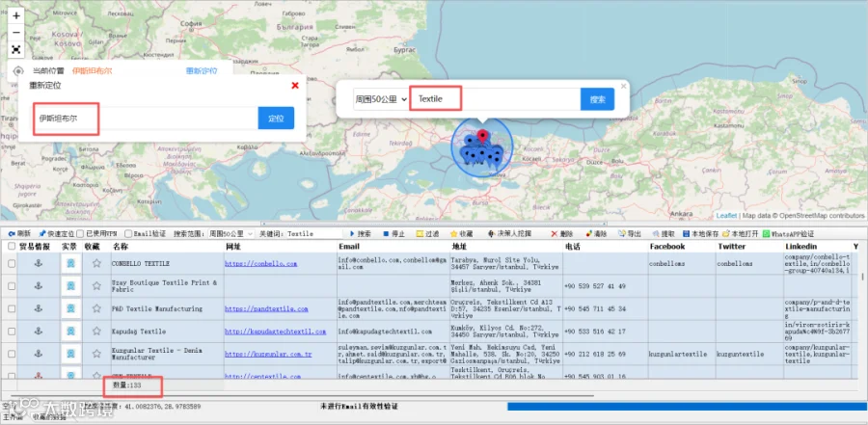Click the 重新定位 link
The image size is (868, 425).
202,71
